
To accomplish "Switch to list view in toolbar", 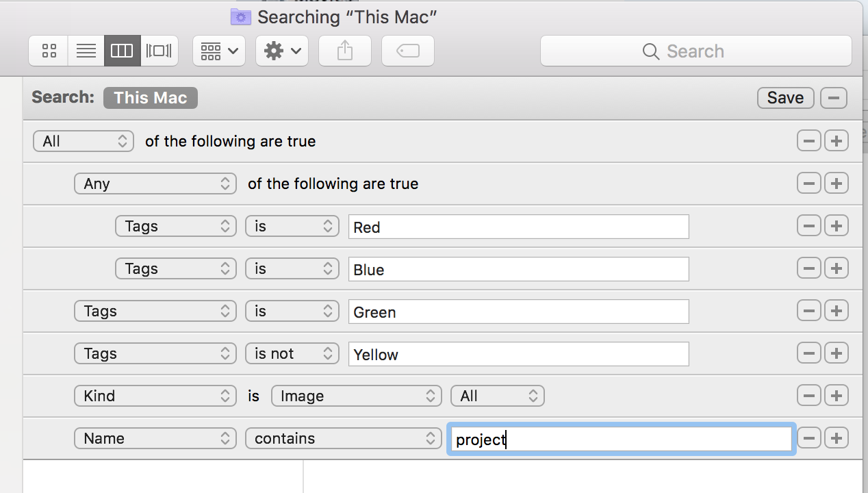I will pos(86,51).
